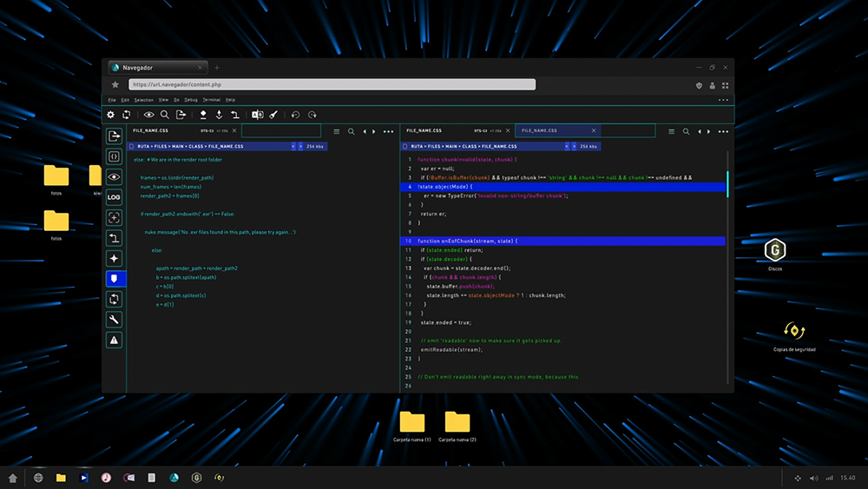The width and height of the screenshot is (868, 489).
Task: Click the A|B compare icon in toolbar
Action: [x=258, y=115]
